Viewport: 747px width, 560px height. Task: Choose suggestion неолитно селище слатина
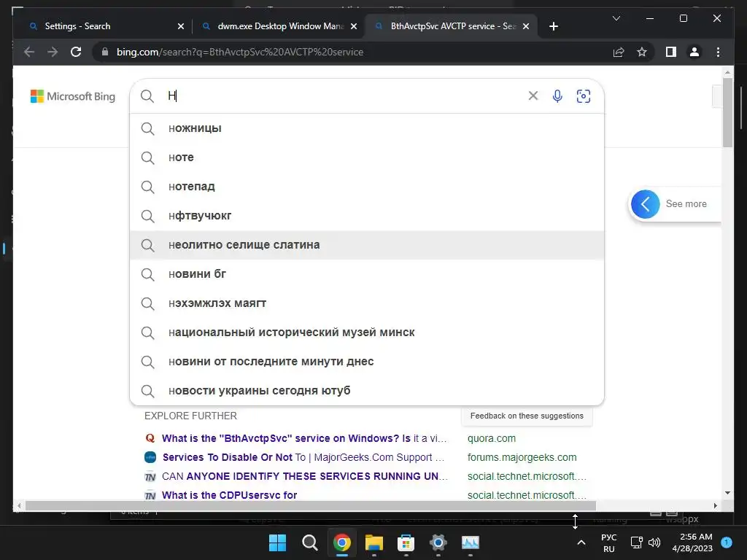(367, 245)
